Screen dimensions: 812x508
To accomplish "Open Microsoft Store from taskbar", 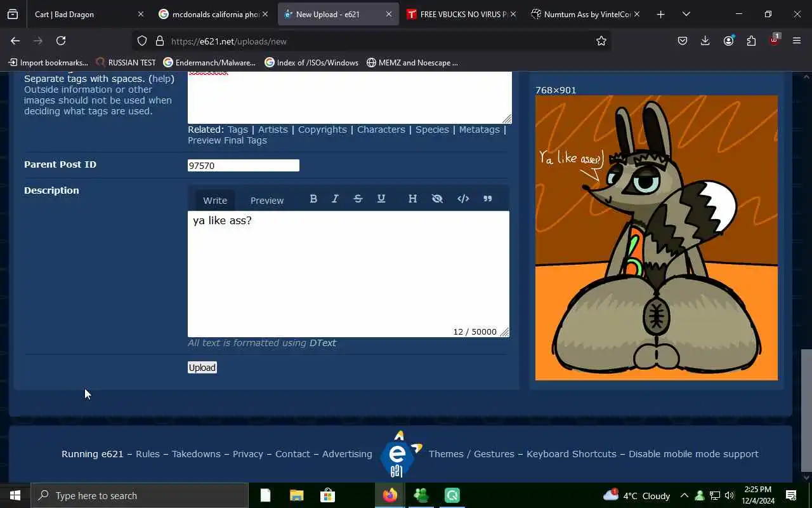I will click(x=327, y=495).
